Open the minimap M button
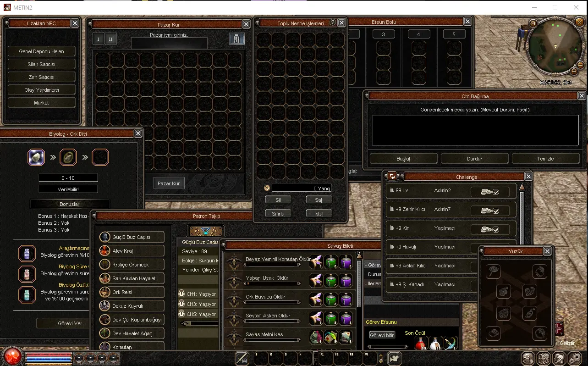Screen dimensions: 588x366 click(x=533, y=23)
